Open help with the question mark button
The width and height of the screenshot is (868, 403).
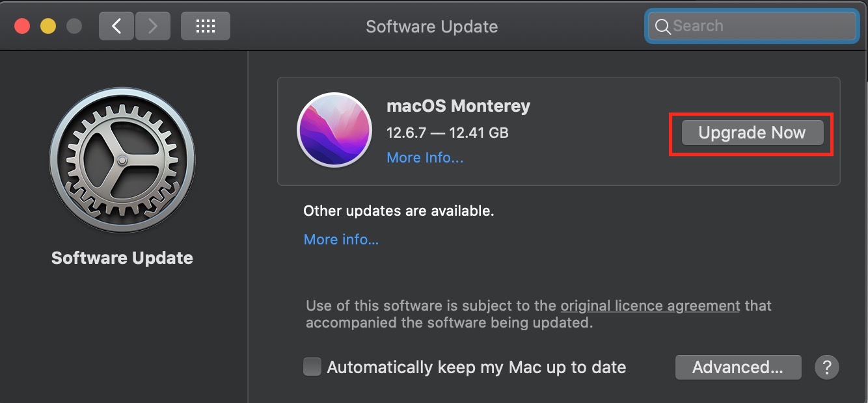[x=827, y=367]
